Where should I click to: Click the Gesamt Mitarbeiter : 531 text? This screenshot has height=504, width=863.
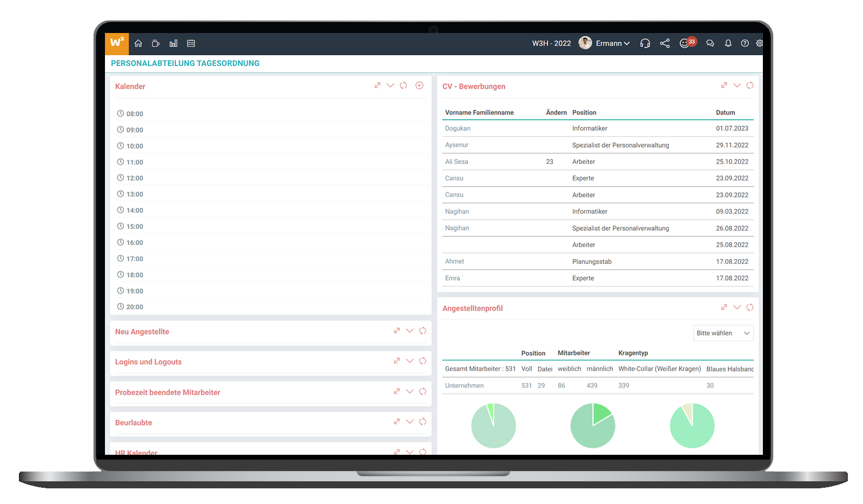click(x=480, y=369)
